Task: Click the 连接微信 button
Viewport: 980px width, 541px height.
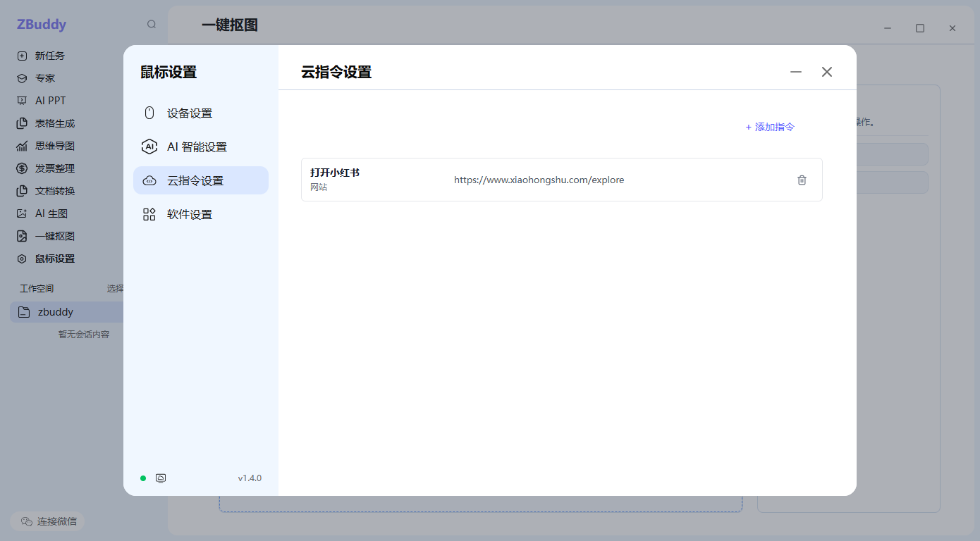Action: click(47, 521)
